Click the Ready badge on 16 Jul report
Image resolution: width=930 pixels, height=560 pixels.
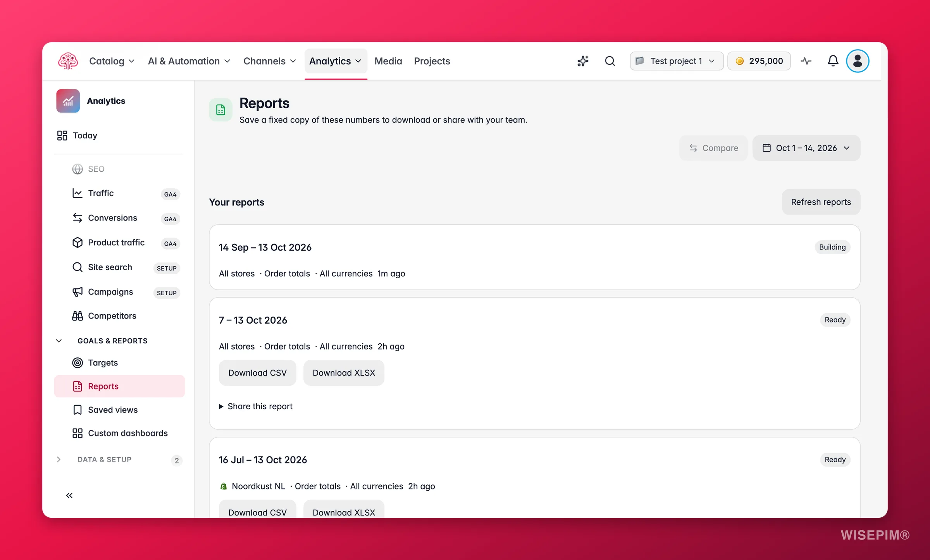coord(835,460)
